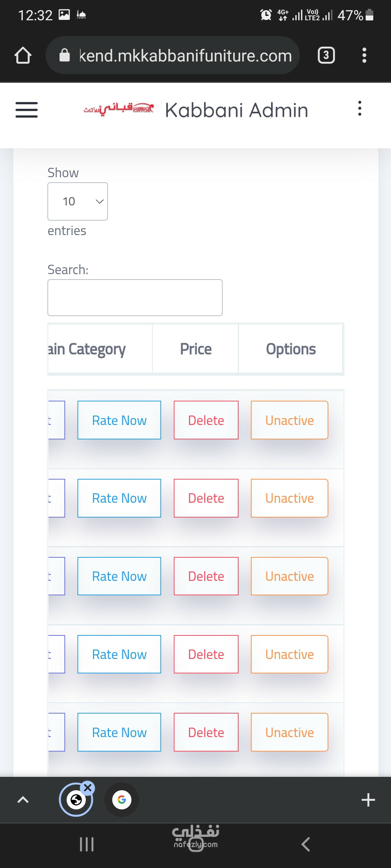Open the browser tab switcher showing 3
The width and height of the screenshot is (391, 868).
coord(326,55)
